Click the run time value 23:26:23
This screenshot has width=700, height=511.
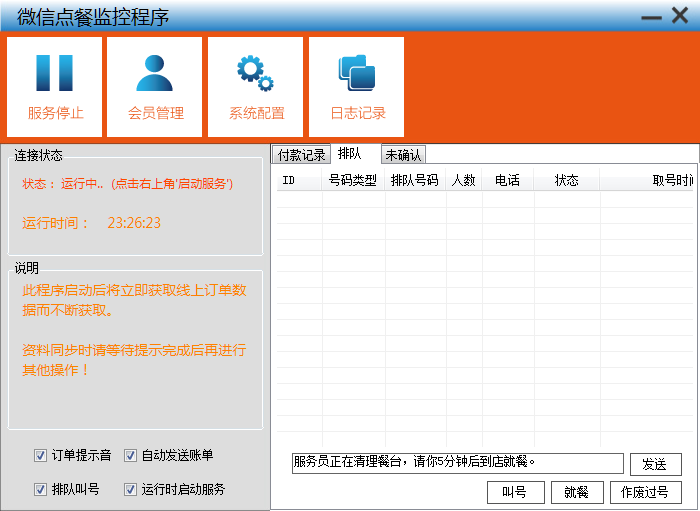[134, 223]
